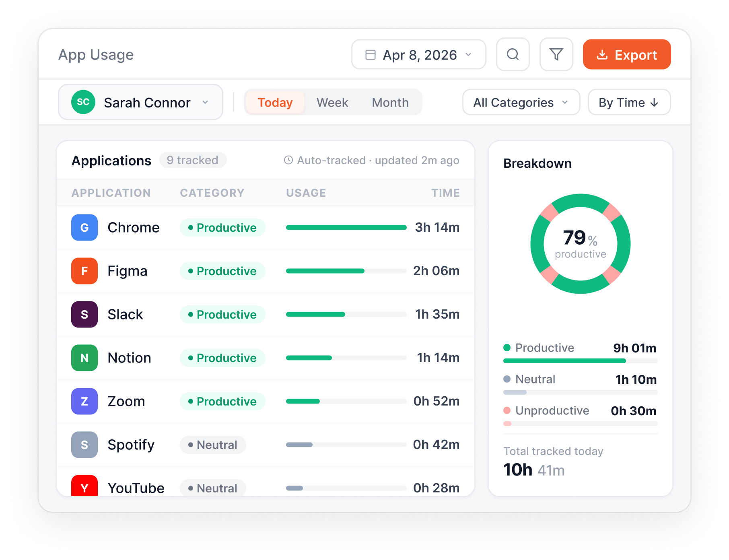The height and width of the screenshot is (560, 729).
Task: Switch to the Month view
Action: [390, 102]
